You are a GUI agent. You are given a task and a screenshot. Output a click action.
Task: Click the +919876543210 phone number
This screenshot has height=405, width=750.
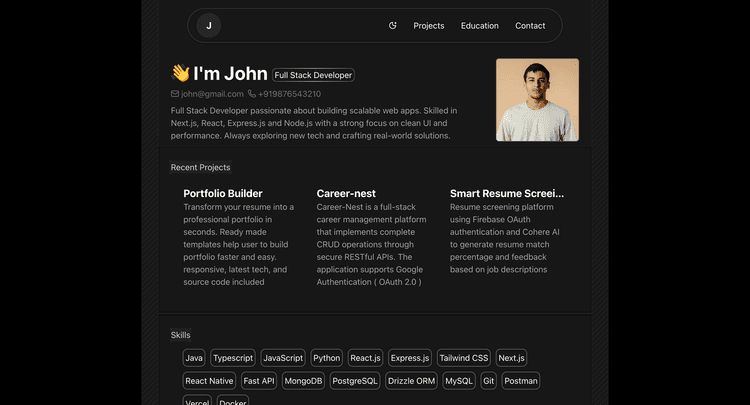289,94
